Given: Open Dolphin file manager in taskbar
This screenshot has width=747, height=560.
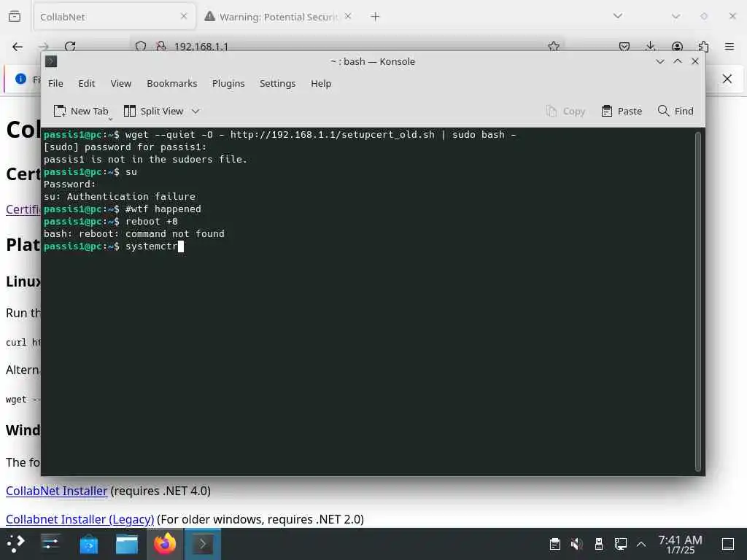Looking at the screenshot, I should tap(127, 544).
